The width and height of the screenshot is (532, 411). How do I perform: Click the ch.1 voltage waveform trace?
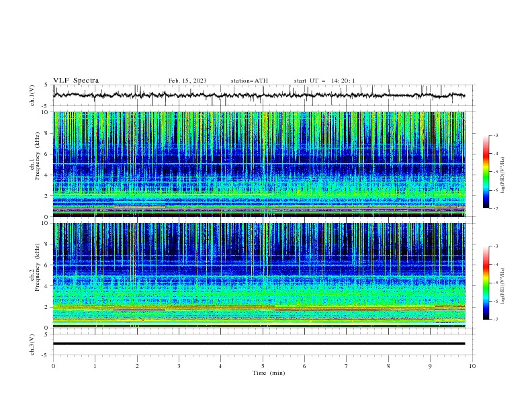pyautogui.click(x=259, y=95)
